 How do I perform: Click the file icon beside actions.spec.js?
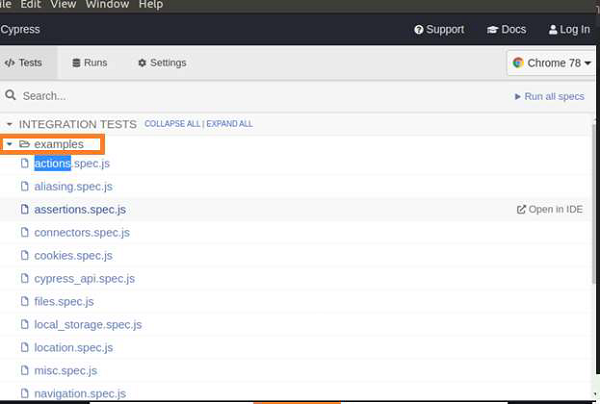click(x=24, y=163)
